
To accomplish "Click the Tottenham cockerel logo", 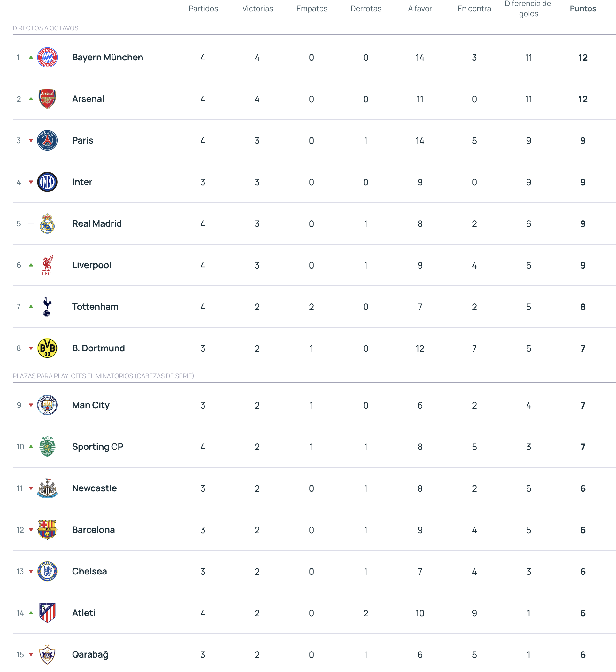I will tap(47, 307).
